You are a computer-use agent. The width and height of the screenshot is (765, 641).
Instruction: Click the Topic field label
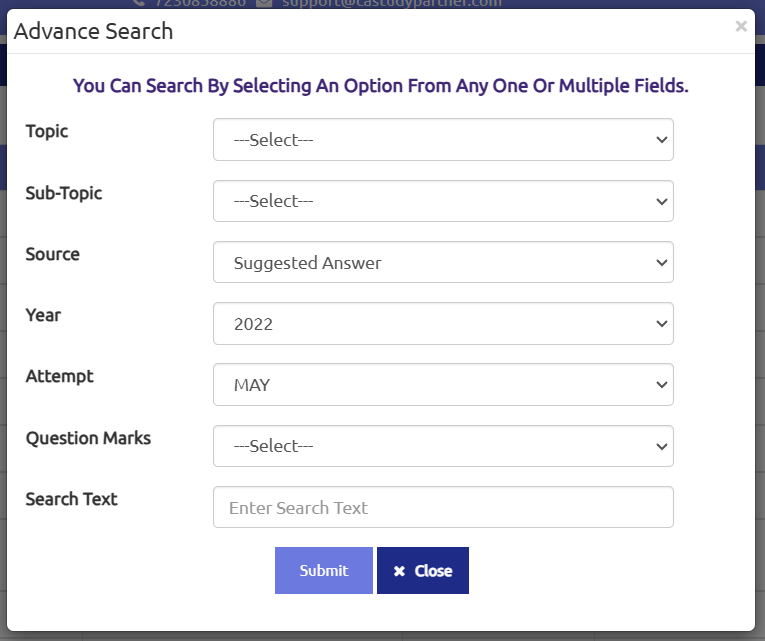[47, 131]
